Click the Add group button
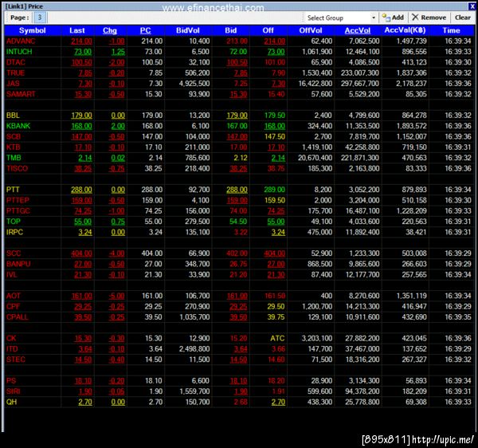Image resolution: width=478 pixels, height=448 pixels. coord(393,18)
